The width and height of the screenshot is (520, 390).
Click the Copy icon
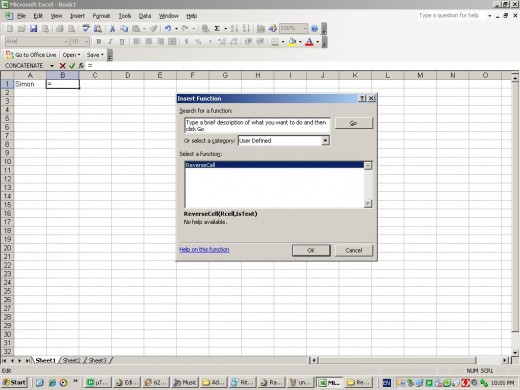click(124, 29)
